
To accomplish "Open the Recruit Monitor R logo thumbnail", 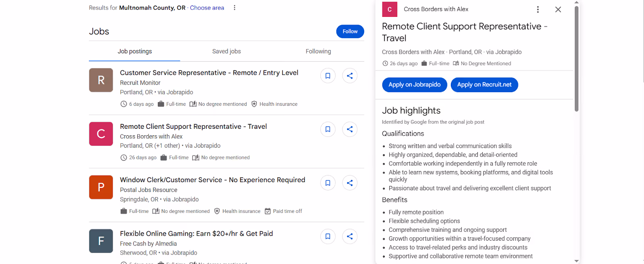I will [101, 80].
